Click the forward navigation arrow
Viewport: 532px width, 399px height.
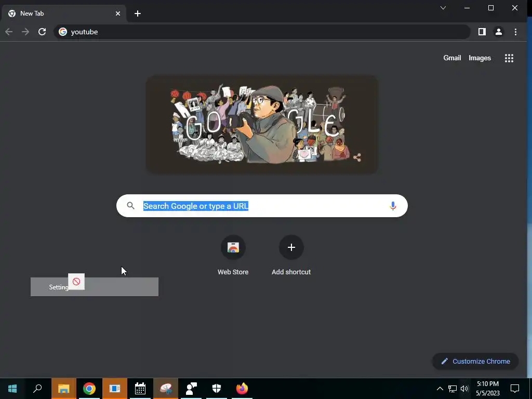(25, 32)
